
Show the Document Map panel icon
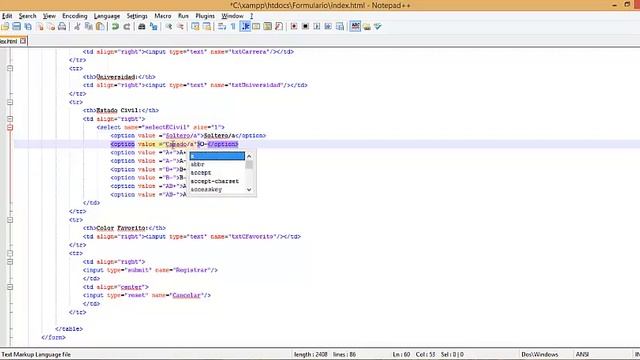tap(268, 27)
